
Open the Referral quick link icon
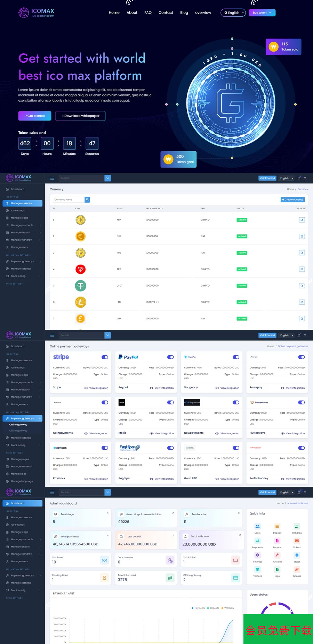297,570
